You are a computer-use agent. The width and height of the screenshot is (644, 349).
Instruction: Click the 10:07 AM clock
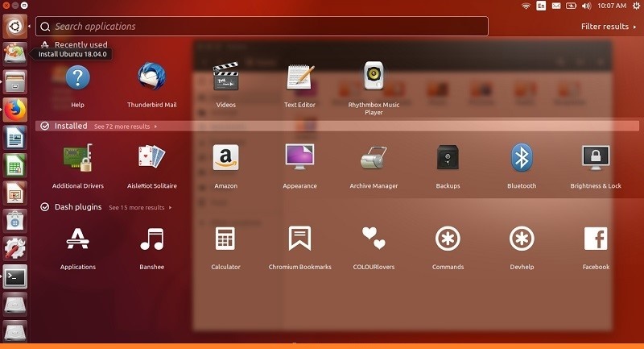(612, 6)
